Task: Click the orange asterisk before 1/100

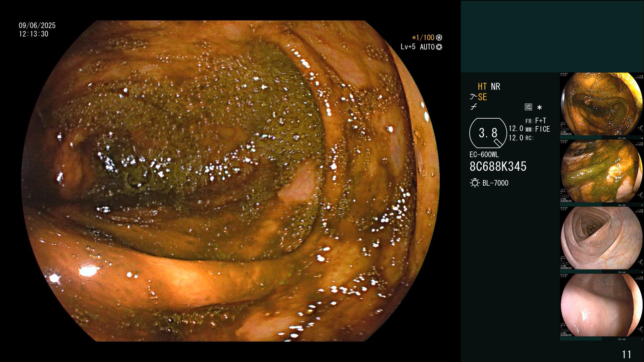Action: pyautogui.click(x=414, y=38)
